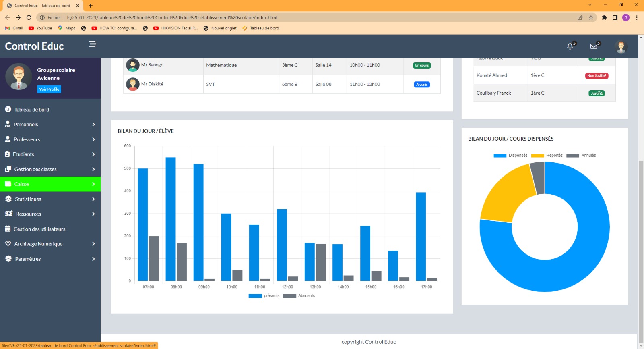Open the Tableau de bord bookmark

(x=260, y=28)
